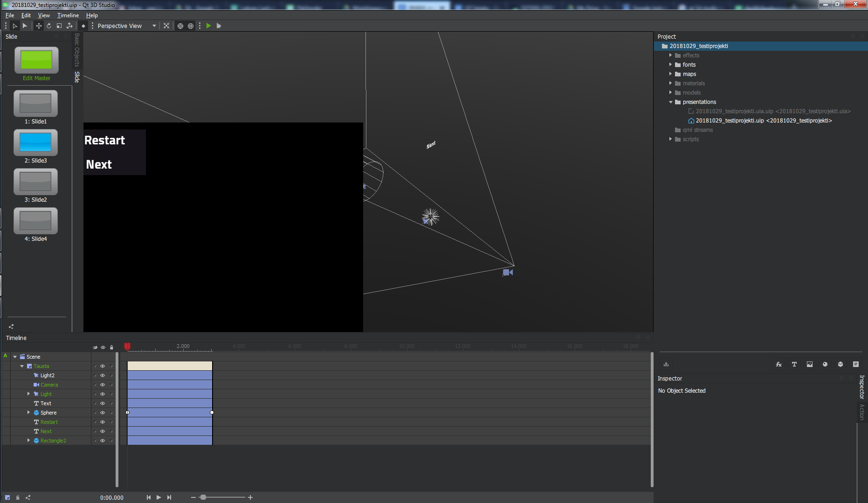Click the timeline zoom slider handle
The width and height of the screenshot is (868, 503).
[x=203, y=497]
